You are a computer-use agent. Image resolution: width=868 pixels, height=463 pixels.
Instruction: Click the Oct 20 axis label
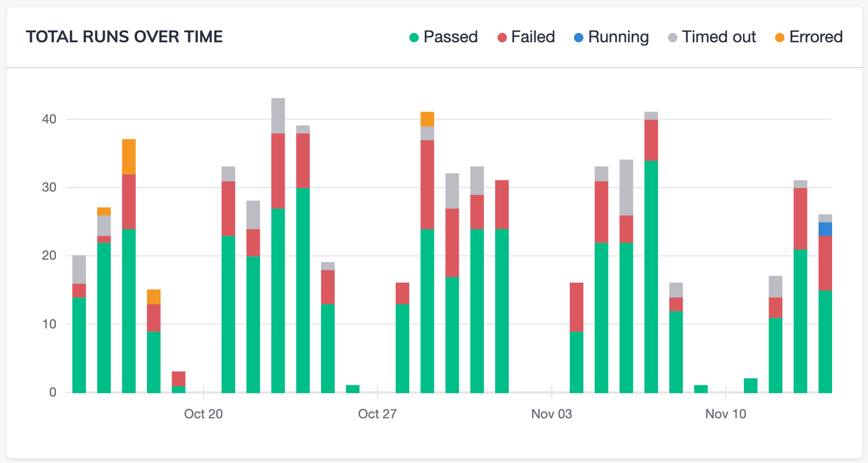point(203,414)
